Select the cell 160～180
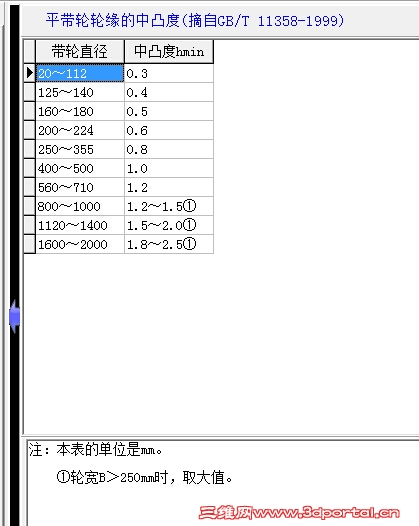Screen dimensions: 419x526 coord(80,111)
